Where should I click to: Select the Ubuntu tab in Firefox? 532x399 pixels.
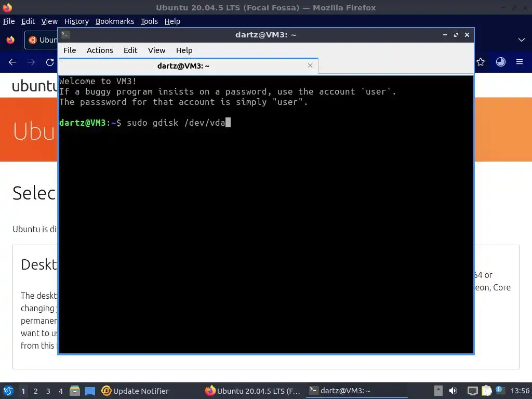click(x=41, y=40)
